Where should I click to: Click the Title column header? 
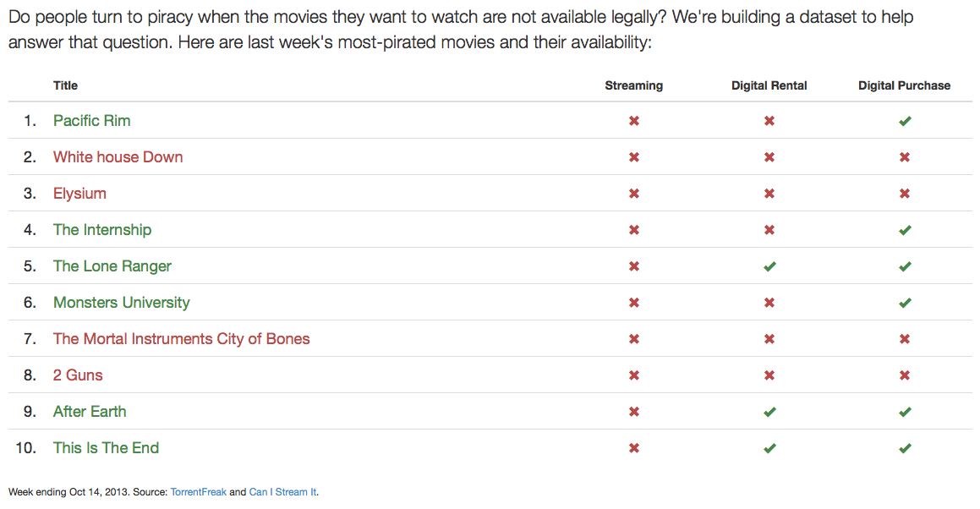tap(65, 85)
